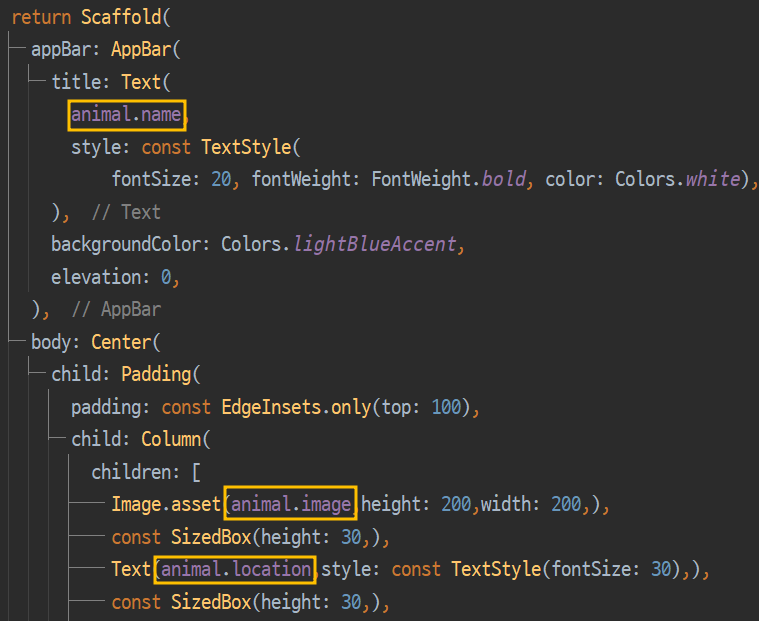Click the Padding( widget

tap(161, 375)
